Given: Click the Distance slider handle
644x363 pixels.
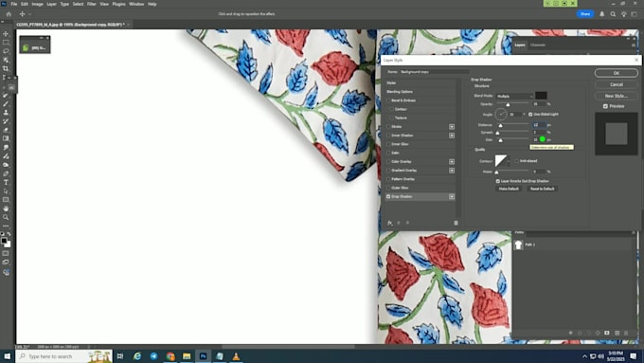Looking at the screenshot, I should [500, 125].
